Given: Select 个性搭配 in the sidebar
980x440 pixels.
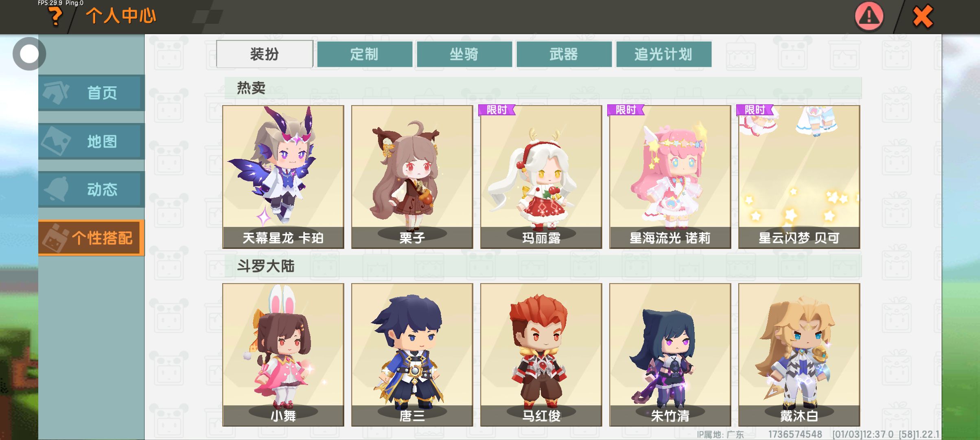Looking at the screenshot, I should click(92, 238).
